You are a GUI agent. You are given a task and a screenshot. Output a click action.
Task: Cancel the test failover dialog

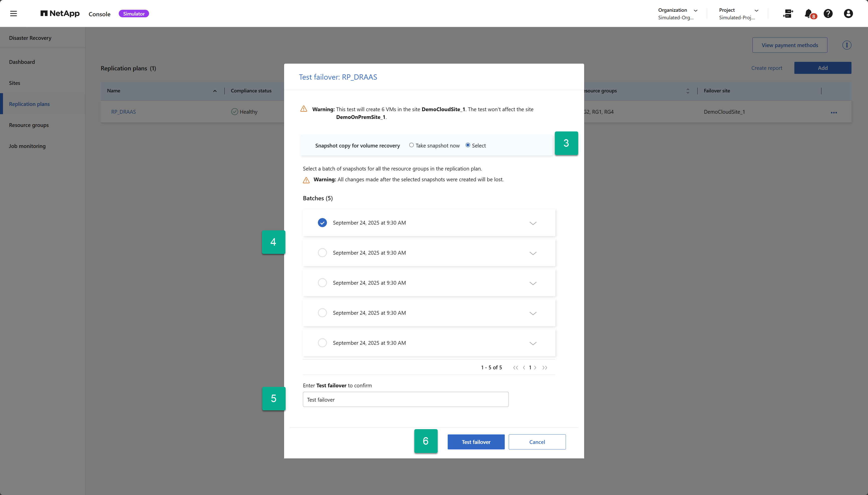pos(537,442)
